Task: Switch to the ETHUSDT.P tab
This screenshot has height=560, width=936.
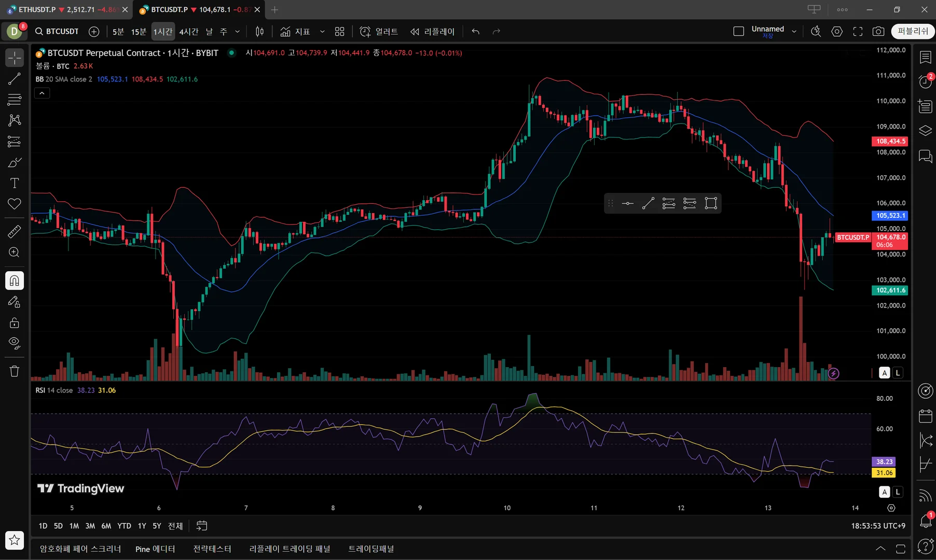Action: pos(67,10)
